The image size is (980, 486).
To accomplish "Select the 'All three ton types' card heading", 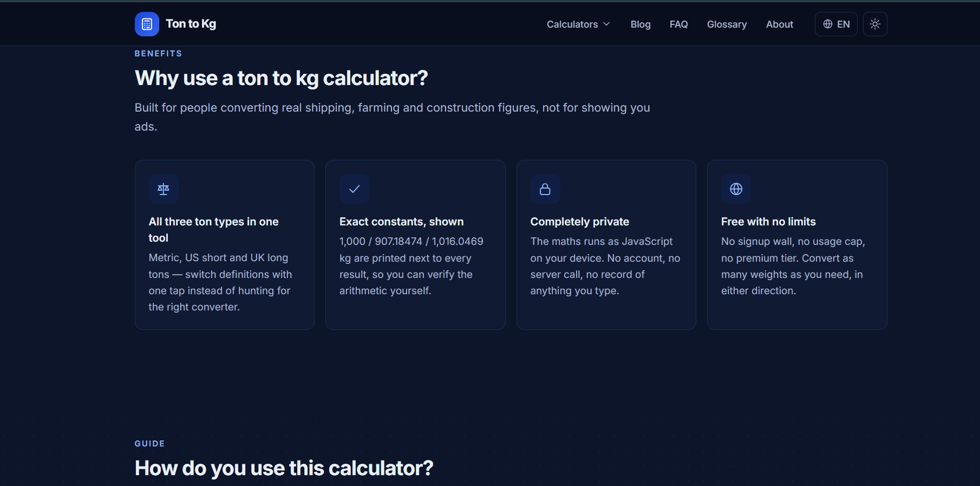I will 214,230.
